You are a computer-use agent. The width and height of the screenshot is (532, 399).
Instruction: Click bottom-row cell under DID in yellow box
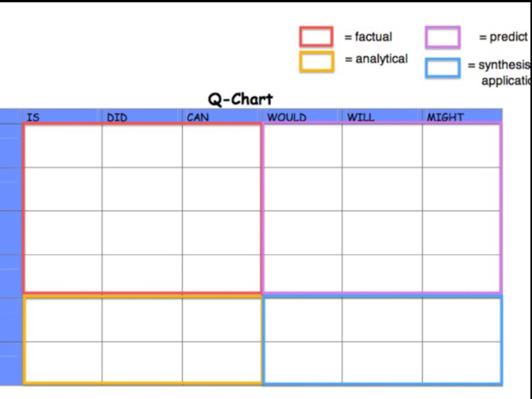(x=142, y=362)
